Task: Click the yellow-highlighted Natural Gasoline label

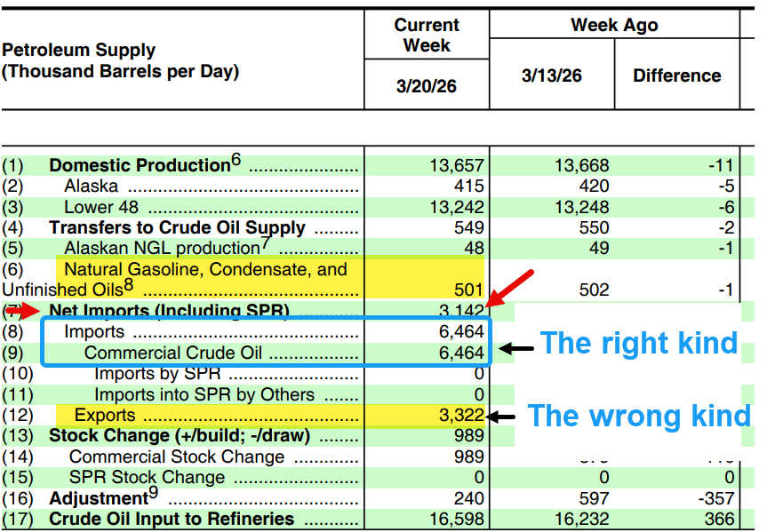Action: coord(205,269)
